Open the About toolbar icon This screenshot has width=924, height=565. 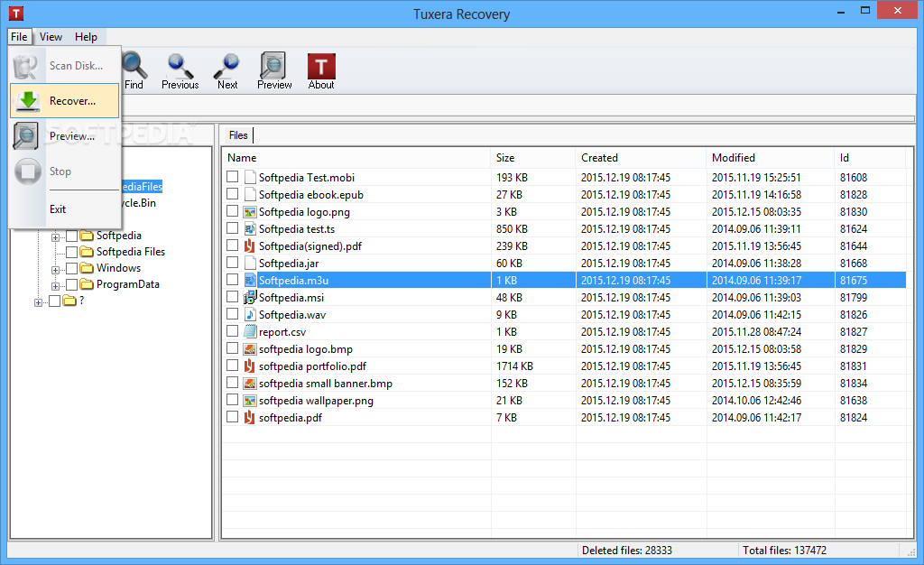pos(321,66)
